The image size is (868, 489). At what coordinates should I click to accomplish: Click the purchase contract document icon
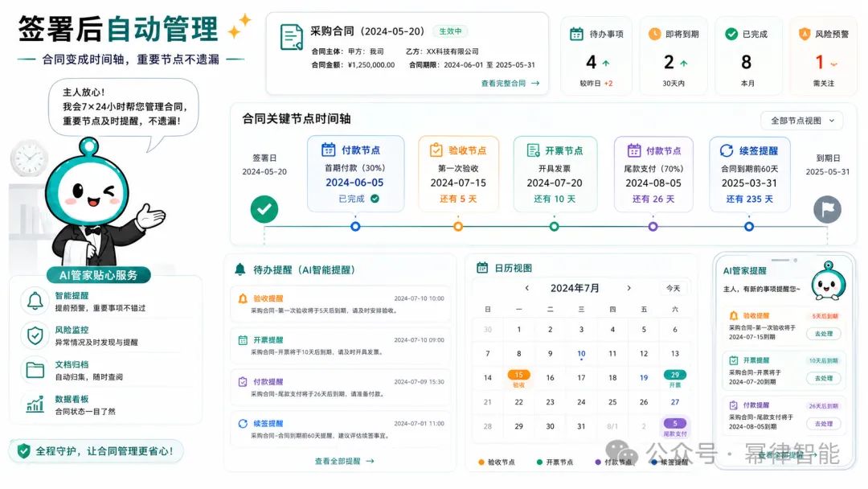click(291, 37)
